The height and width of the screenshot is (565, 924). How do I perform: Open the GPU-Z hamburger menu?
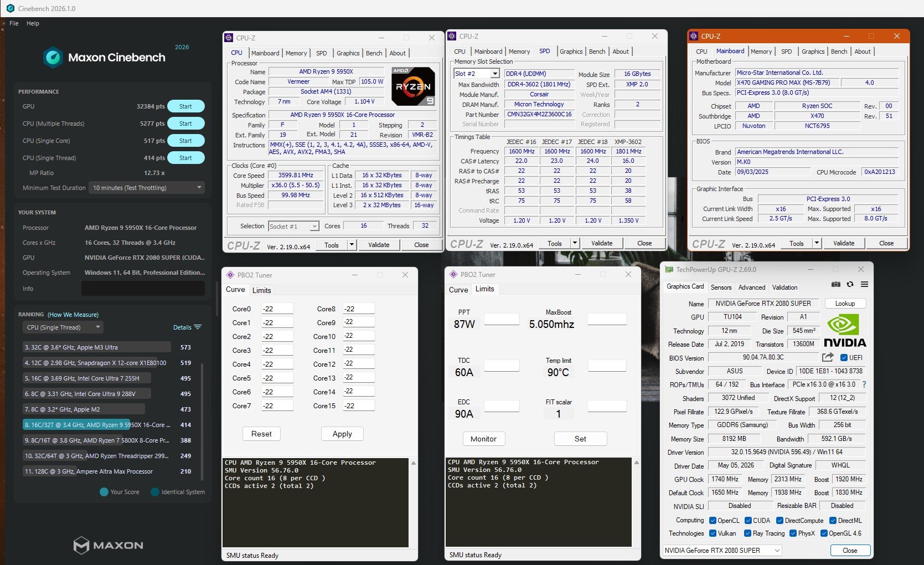tap(864, 284)
